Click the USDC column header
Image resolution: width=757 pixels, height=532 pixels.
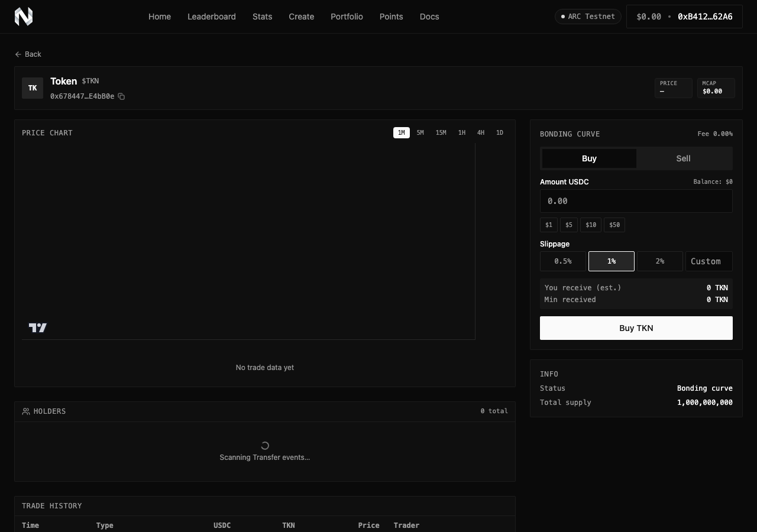[222, 525]
